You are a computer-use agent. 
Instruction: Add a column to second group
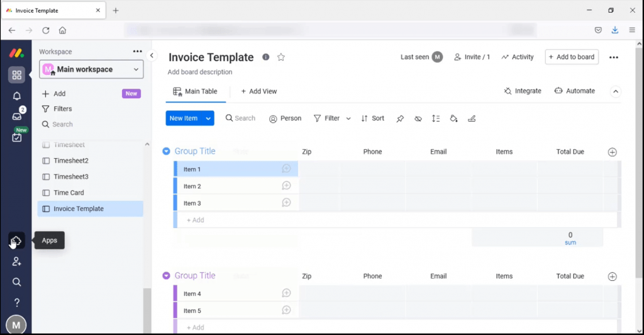click(612, 276)
